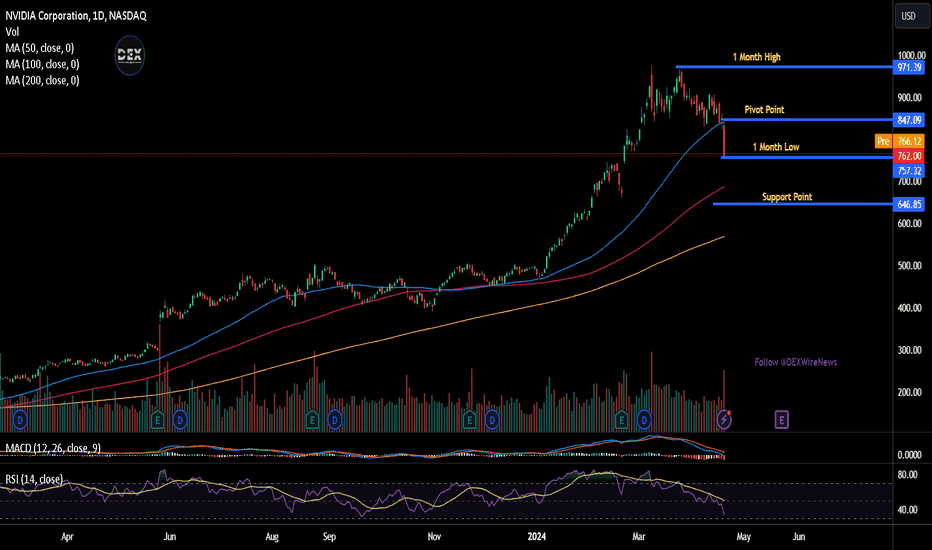Click the 847.09 pivot price label
This screenshot has height=550, width=932.
click(x=909, y=120)
